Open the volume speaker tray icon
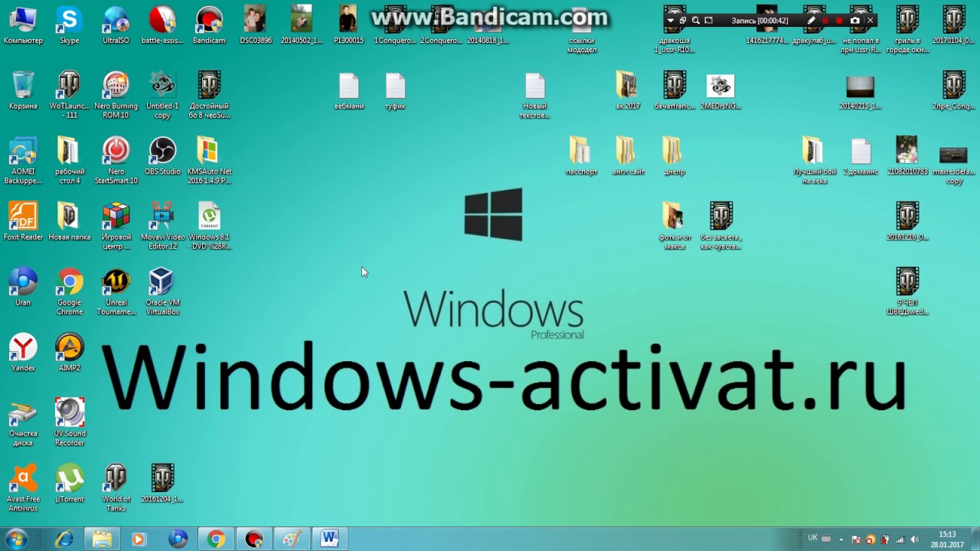The width and height of the screenshot is (980, 551). point(914,540)
